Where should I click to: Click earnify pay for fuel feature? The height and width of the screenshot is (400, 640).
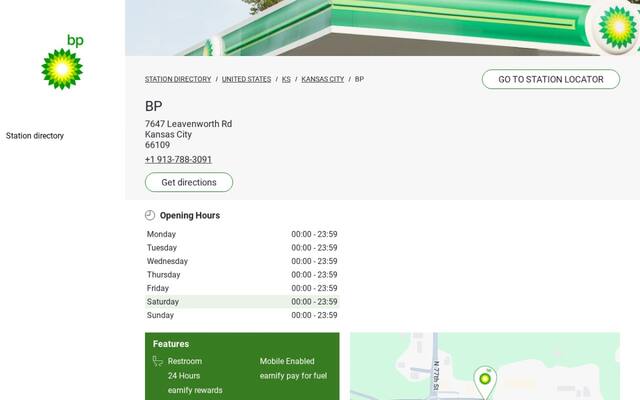[x=293, y=376]
